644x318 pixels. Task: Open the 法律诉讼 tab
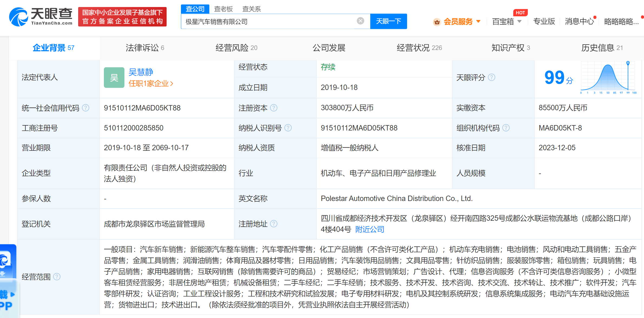[x=145, y=48]
